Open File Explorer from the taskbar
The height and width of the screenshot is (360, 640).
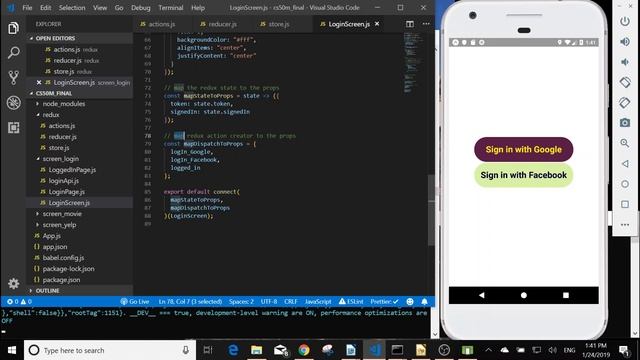pyautogui.click(x=256, y=350)
